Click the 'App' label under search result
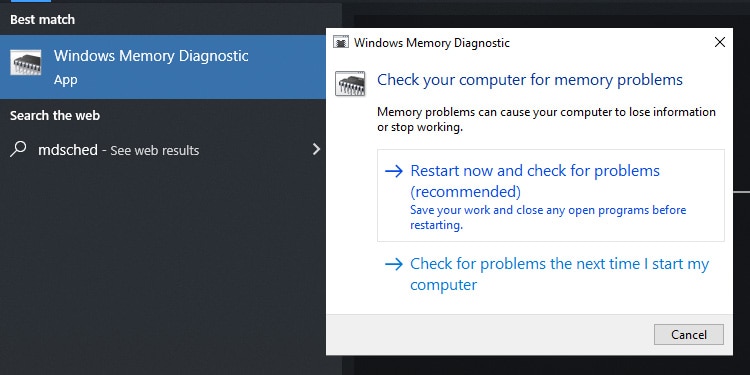750x375 pixels. pyautogui.click(x=66, y=79)
